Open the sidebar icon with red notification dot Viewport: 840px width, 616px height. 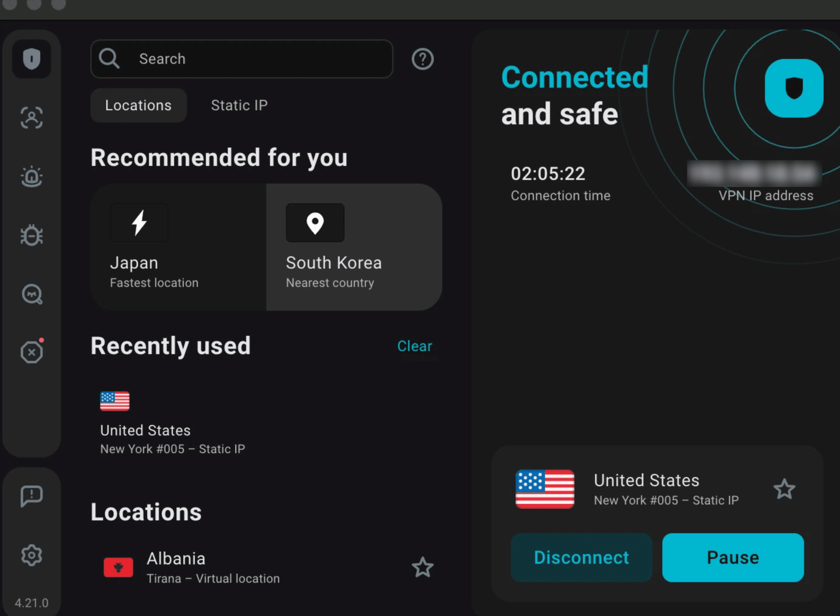32,352
